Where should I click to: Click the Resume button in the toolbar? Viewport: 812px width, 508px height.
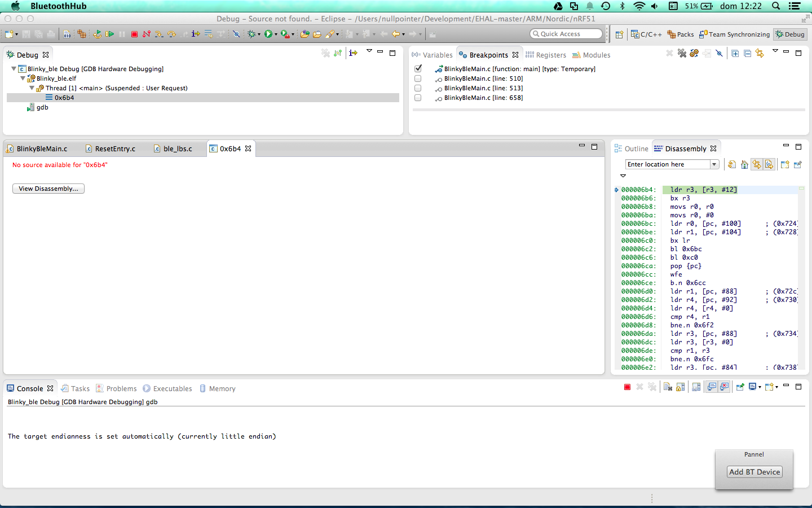tap(109, 34)
